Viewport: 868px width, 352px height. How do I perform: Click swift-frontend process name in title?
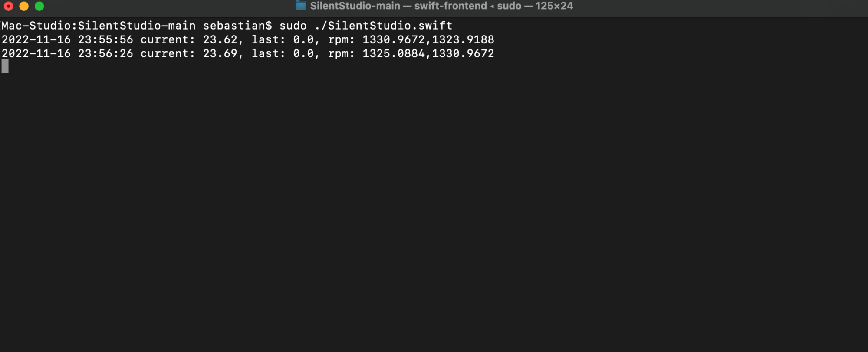click(450, 6)
